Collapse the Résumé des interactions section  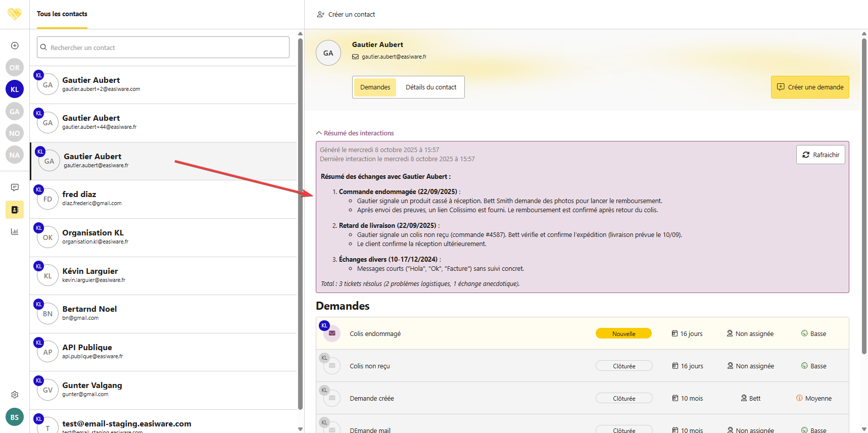(355, 133)
